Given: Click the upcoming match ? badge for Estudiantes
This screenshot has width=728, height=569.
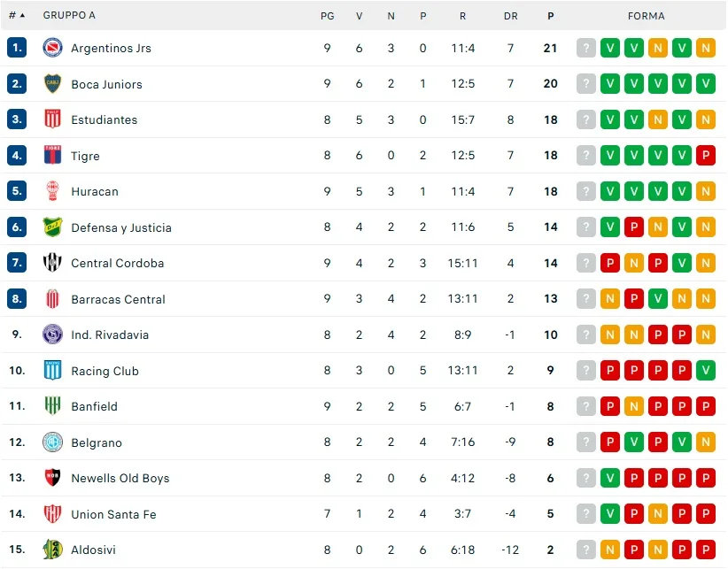Looking at the screenshot, I should point(585,119).
